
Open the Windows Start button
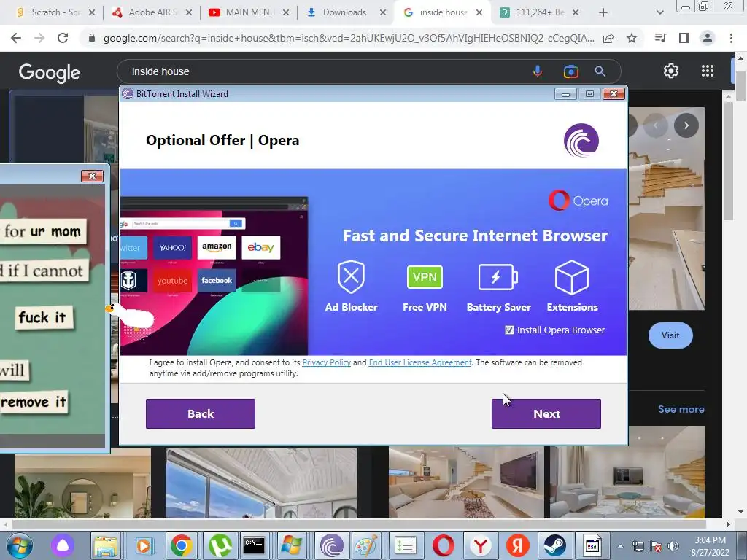(x=19, y=545)
